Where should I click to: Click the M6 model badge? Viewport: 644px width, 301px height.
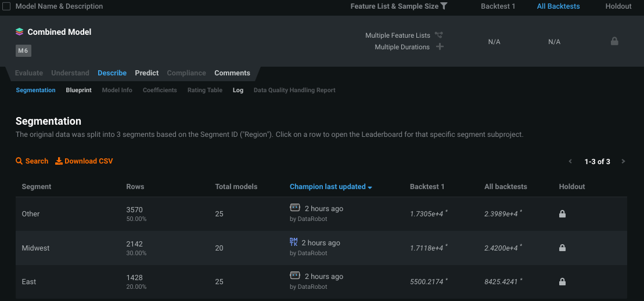pos(23,51)
